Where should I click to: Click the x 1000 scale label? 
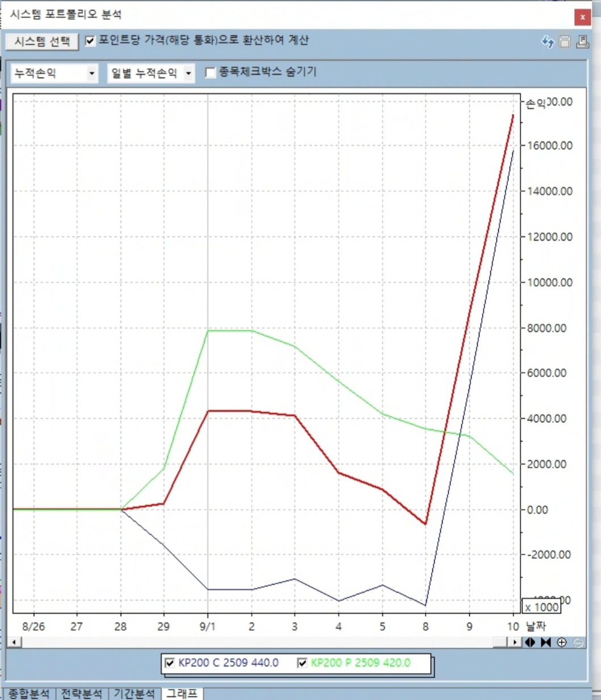coord(542,607)
